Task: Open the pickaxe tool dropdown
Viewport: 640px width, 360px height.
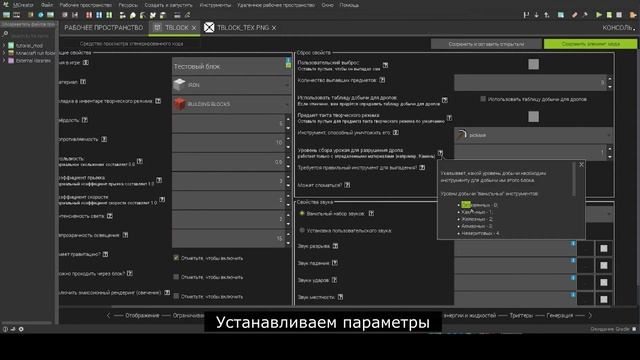Action: point(533,135)
